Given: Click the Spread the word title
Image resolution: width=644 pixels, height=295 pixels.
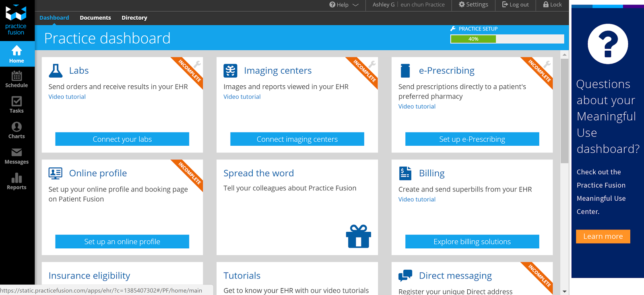Looking at the screenshot, I should coord(259,173).
